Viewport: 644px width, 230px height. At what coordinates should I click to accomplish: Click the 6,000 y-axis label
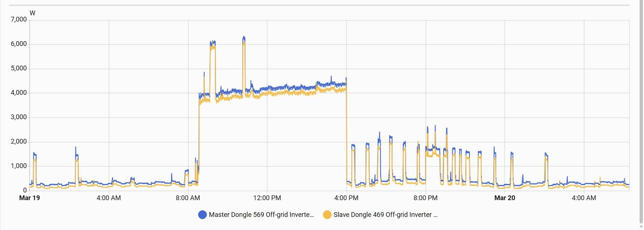tap(19, 44)
